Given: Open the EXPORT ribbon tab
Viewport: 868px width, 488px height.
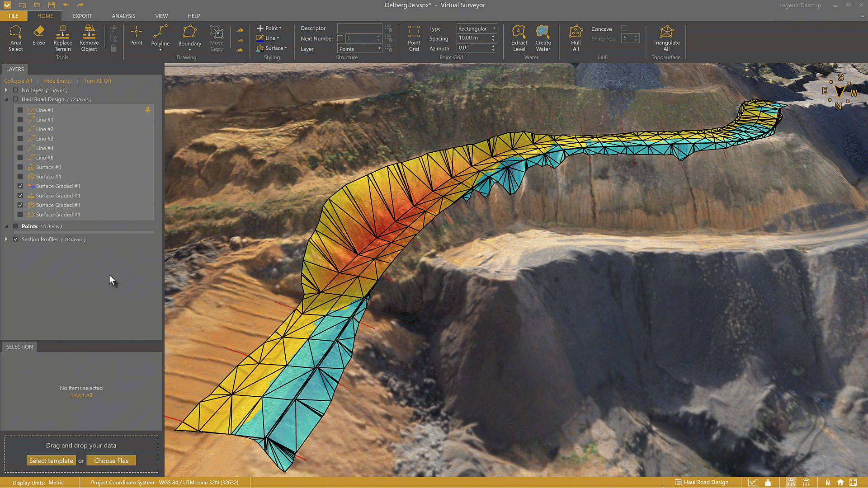Looking at the screenshot, I should (x=82, y=16).
